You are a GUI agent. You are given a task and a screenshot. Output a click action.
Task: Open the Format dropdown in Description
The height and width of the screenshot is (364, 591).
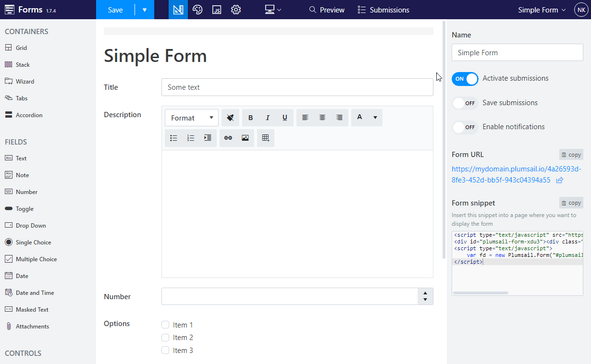pyautogui.click(x=192, y=118)
